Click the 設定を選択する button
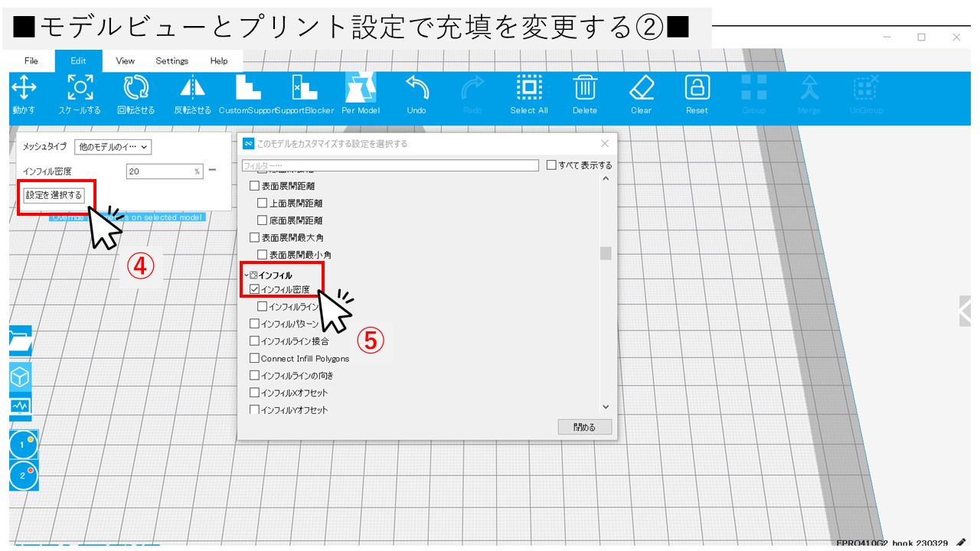980x551 pixels. 54,195
